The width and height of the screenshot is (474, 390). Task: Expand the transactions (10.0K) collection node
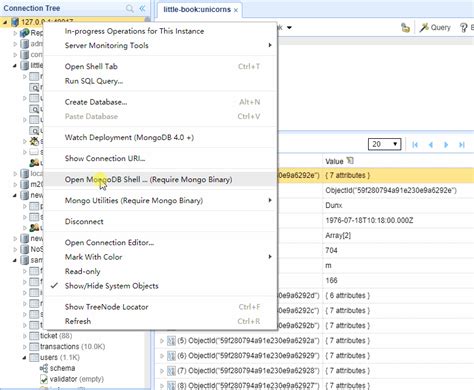[25, 347]
